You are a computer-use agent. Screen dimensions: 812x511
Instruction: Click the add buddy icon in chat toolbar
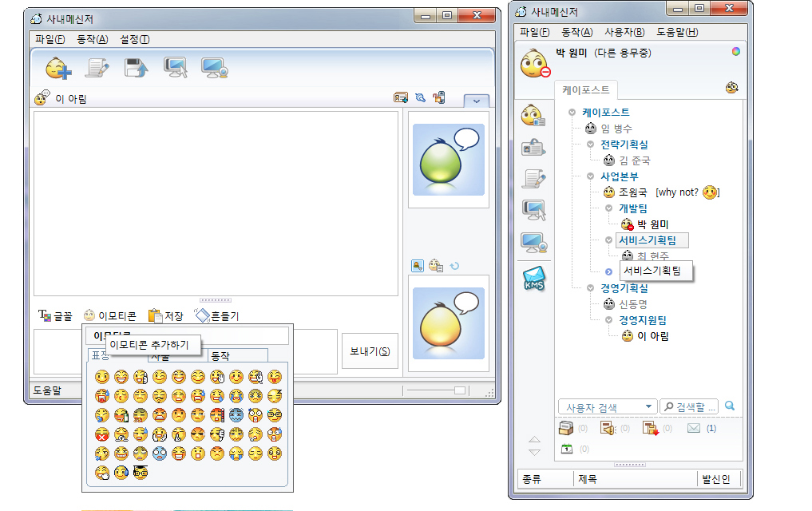pos(58,69)
